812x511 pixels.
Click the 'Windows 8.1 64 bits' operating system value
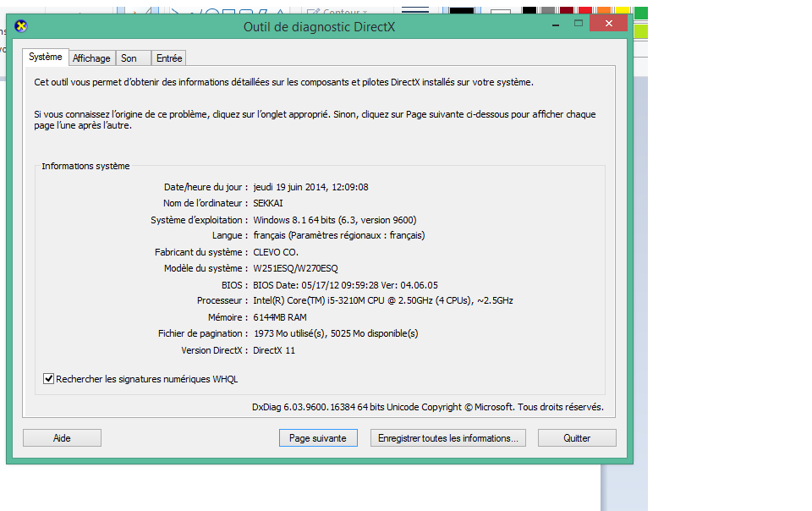click(x=335, y=220)
